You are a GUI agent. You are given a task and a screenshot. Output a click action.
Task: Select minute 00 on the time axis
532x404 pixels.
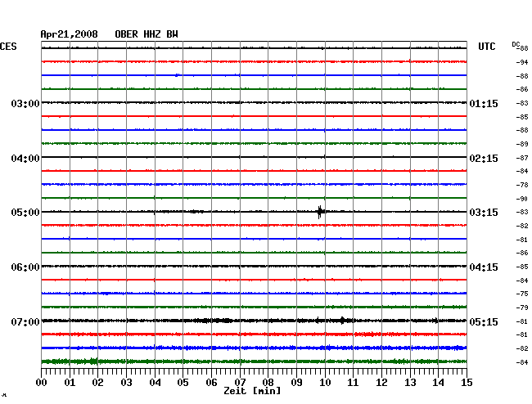[x=42, y=382]
